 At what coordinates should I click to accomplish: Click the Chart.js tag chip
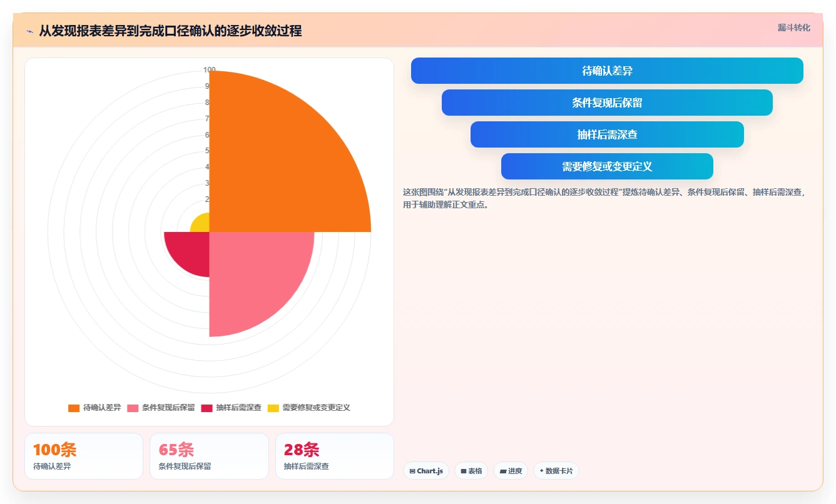426,471
